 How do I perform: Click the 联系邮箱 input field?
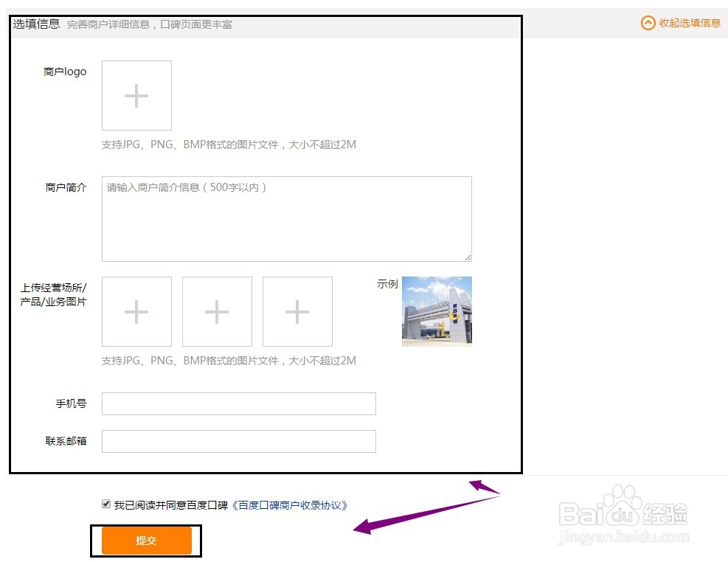239,441
